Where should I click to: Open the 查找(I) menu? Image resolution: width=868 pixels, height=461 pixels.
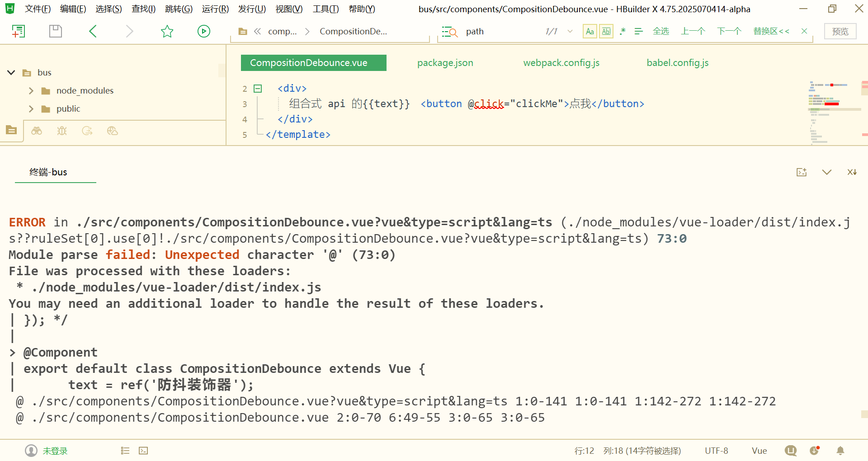click(x=144, y=9)
